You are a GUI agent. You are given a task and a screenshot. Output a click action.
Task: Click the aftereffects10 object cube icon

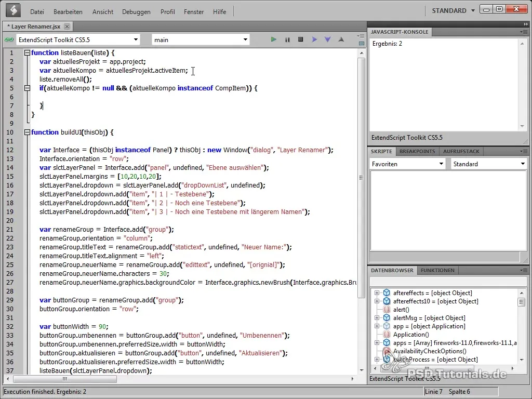387,301
